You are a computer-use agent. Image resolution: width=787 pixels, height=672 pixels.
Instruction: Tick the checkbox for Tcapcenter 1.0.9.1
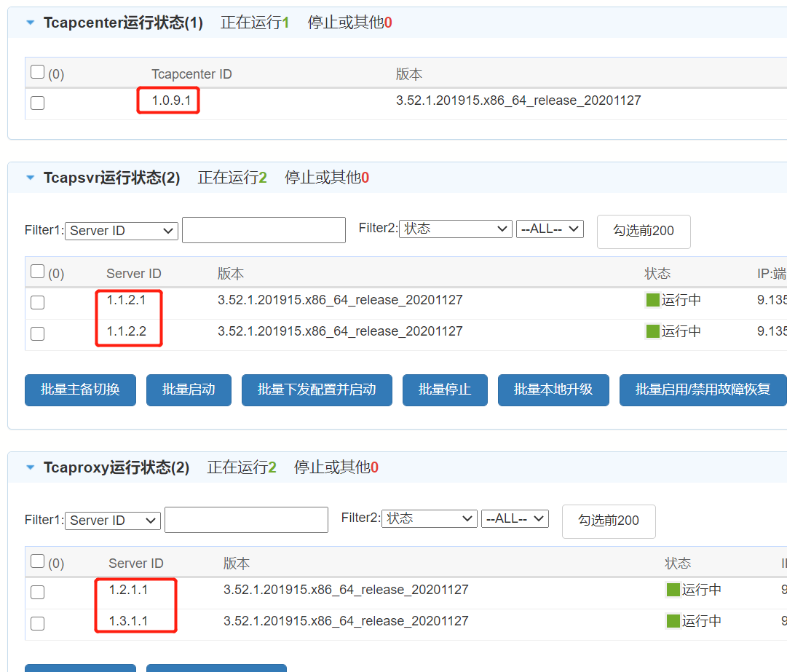point(38,103)
